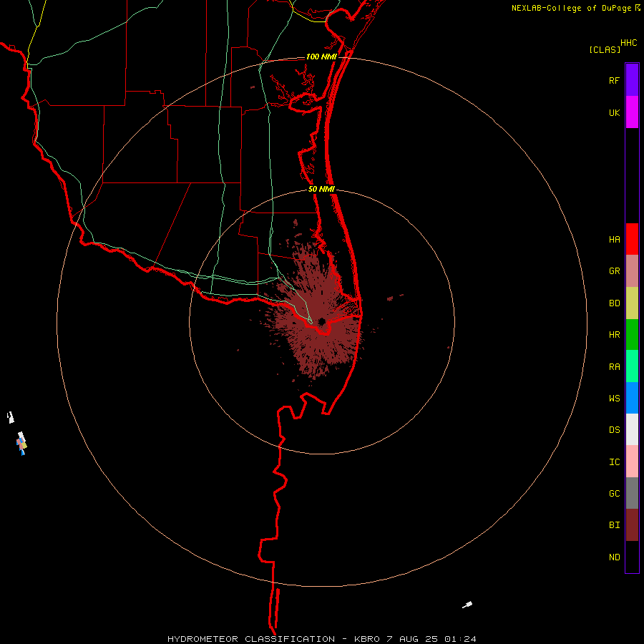Click the GR legend label
Viewport: 644px width, 644px height.
click(x=614, y=271)
